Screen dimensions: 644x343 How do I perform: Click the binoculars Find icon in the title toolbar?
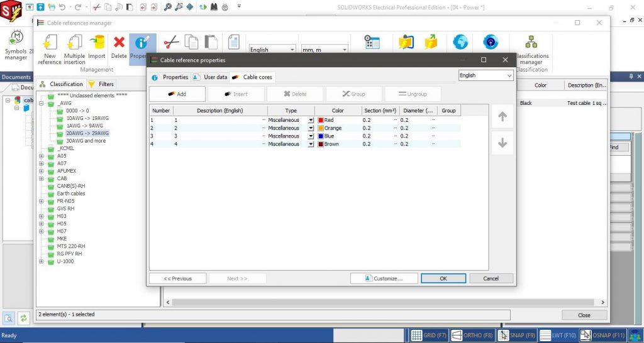point(214,7)
